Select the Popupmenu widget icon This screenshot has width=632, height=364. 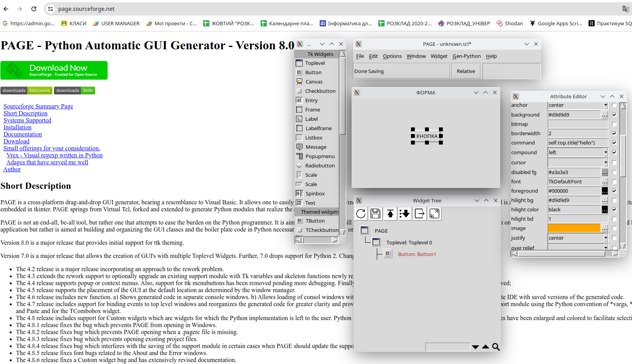(299, 156)
